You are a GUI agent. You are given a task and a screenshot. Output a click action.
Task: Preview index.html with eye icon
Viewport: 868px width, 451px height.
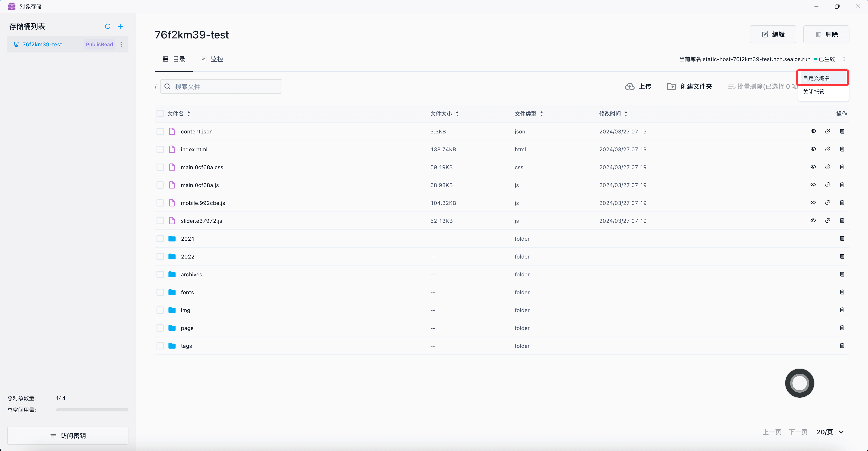coord(813,149)
